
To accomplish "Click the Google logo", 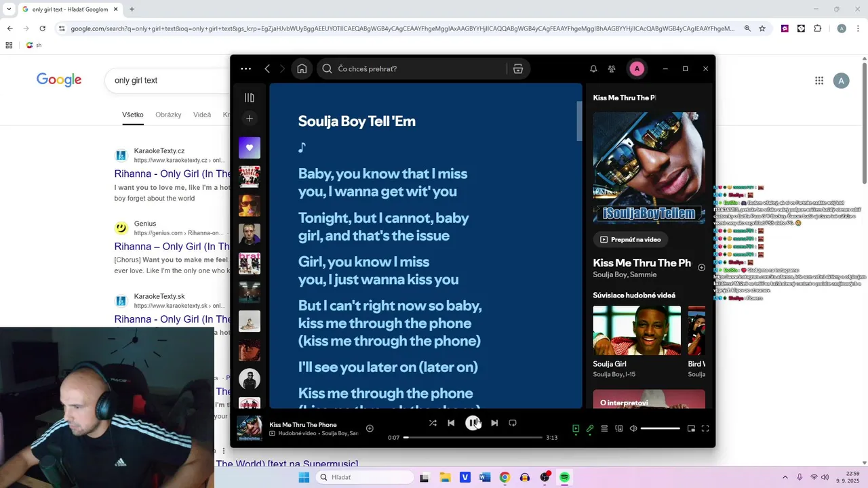I will (x=59, y=80).
